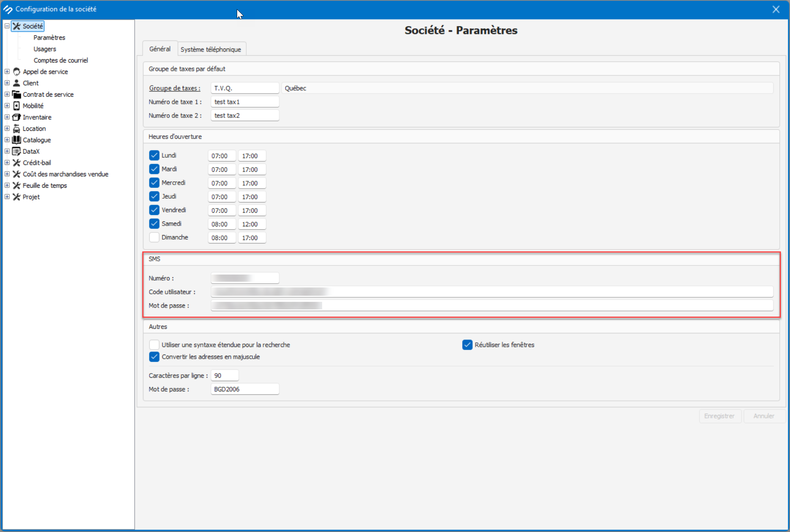Screen dimensions: 790x532
Task: Check Utiliser une syntaxe étendue option
Action: pos(154,345)
